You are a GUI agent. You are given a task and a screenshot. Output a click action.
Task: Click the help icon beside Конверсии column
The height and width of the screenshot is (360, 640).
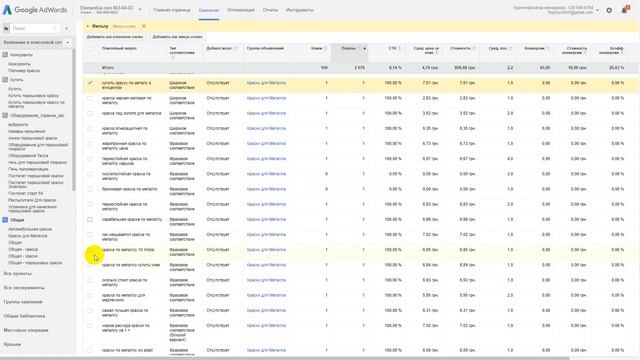point(548,48)
